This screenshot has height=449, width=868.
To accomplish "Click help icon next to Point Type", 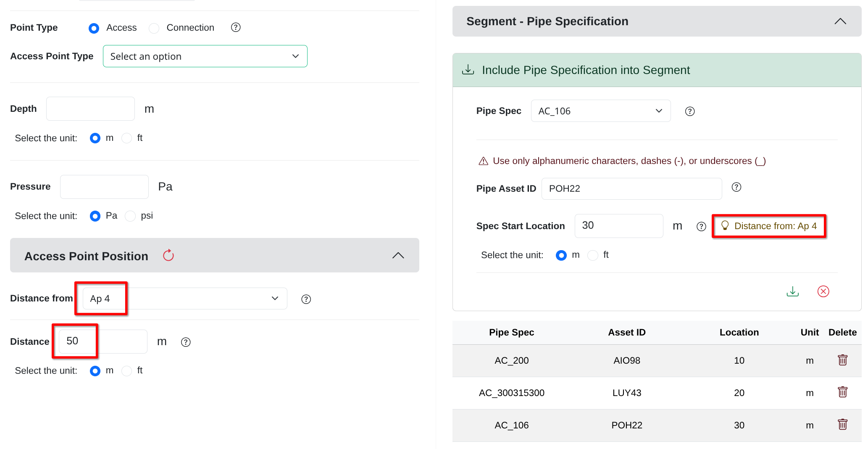I will pyautogui.click(x=236, y=27).
